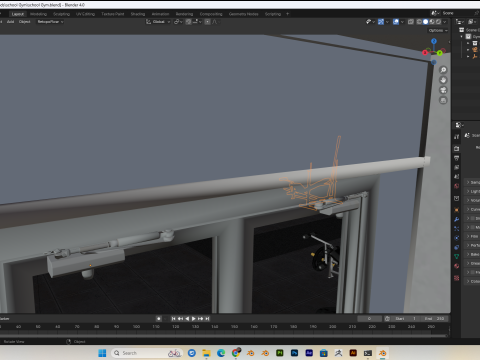This screenshot has width=480, height=360.
Task: Open Microsoft Edge from taskbar
Action: coord(221,353)
